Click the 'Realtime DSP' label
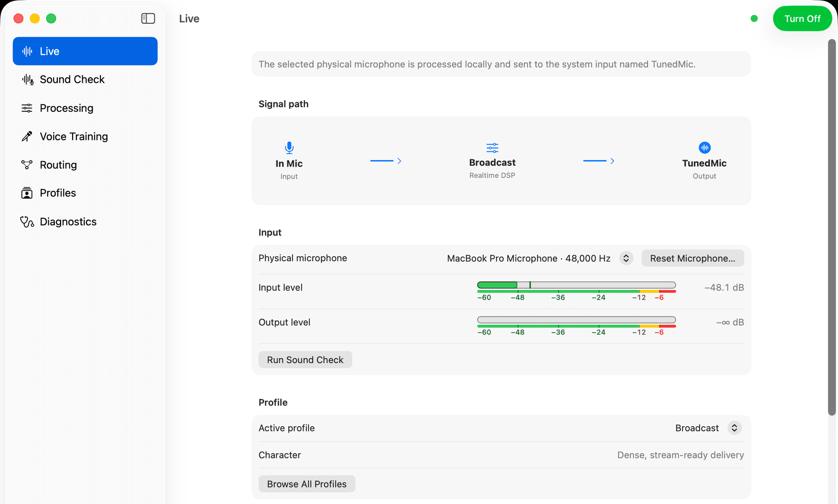Viewport: 838px width, 504px height. [x=492, y=175]
